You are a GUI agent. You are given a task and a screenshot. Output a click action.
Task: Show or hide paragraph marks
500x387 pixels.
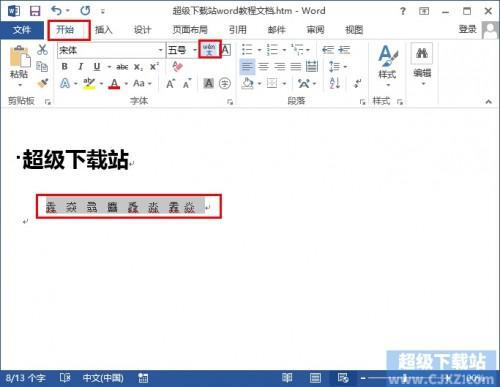coord(358,83)
